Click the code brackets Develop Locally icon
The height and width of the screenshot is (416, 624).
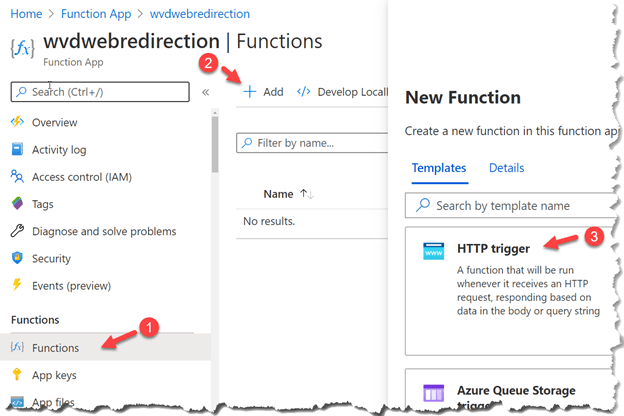click(304, 92)
